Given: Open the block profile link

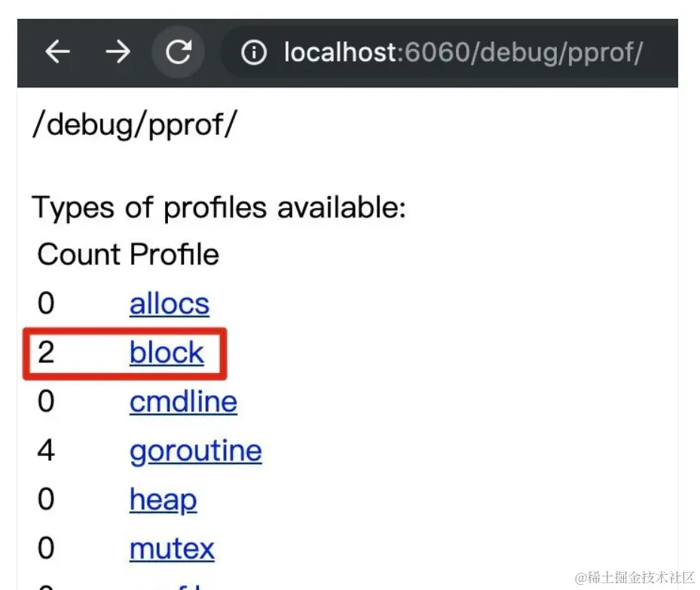Looking at the screenshot, I should 167,353.
